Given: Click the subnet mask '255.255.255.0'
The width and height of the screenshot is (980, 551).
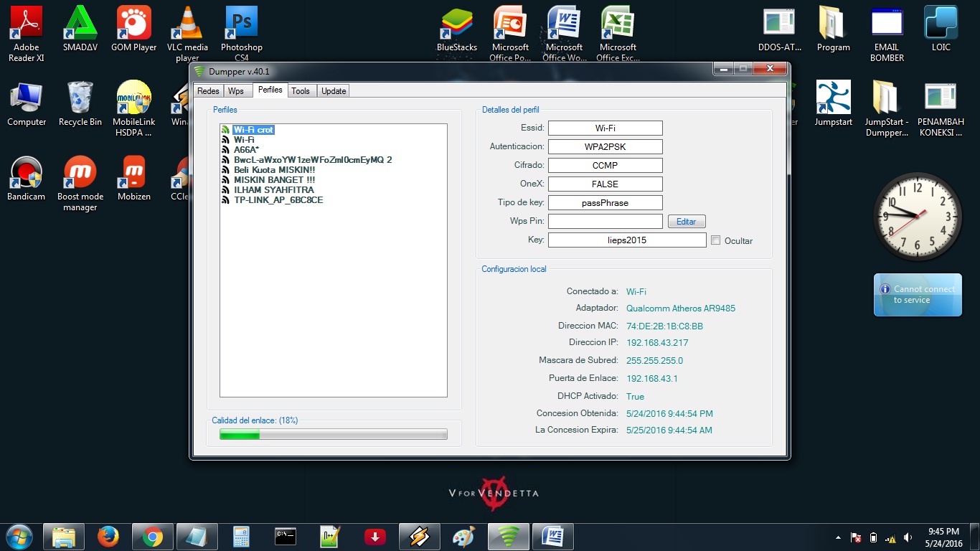Looking at the screenshot, I should [655, 361].
